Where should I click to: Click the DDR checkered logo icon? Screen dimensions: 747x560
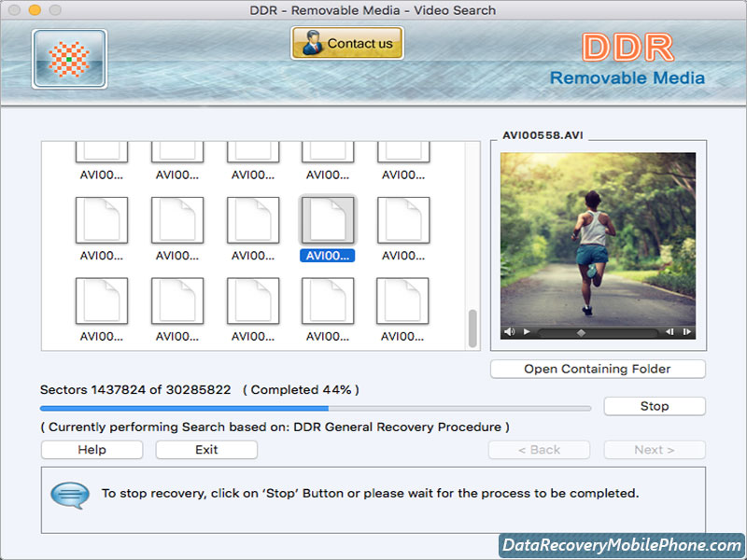[69, 59]
